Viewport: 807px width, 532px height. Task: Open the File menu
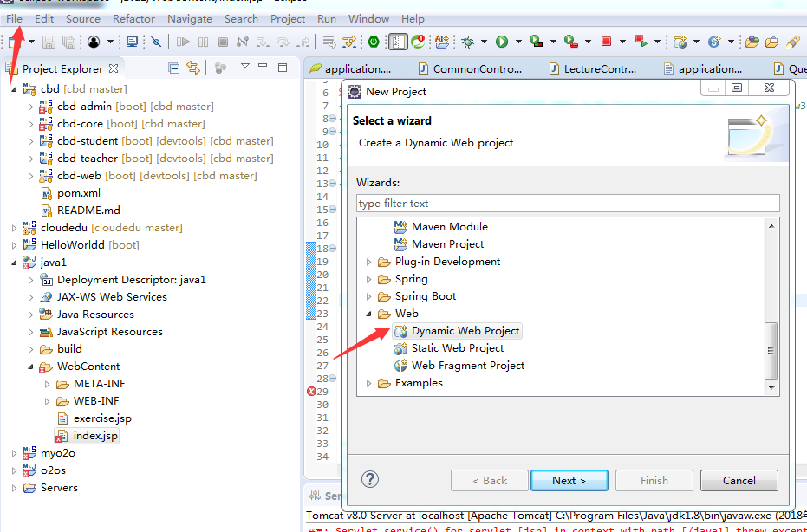pos(15,18)
